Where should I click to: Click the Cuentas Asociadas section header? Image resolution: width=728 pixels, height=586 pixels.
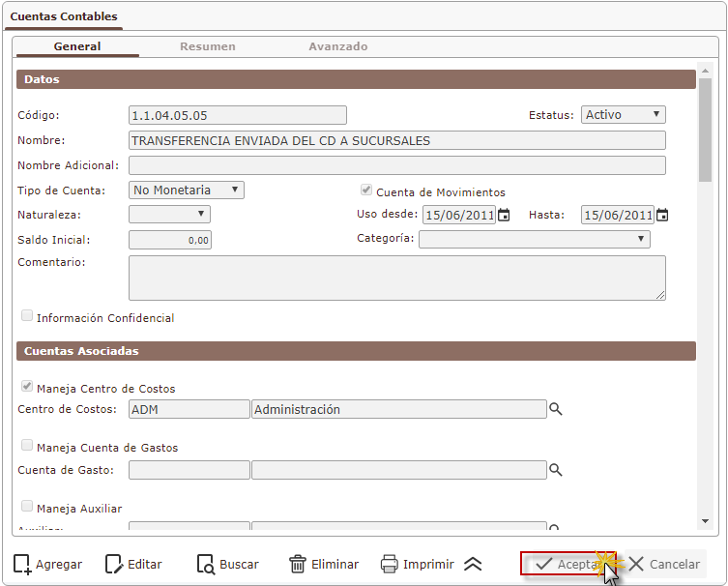click(x=356, y=351)
